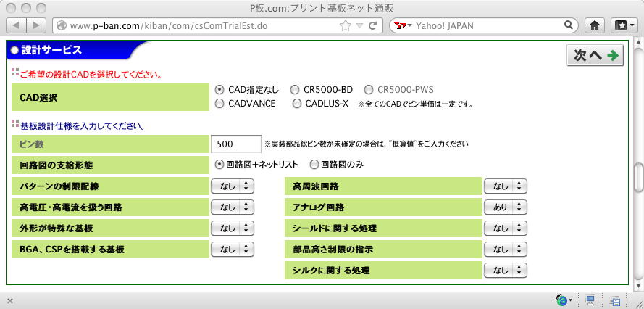
Task: Click the monitor icon in status bar
Action: 590,300
